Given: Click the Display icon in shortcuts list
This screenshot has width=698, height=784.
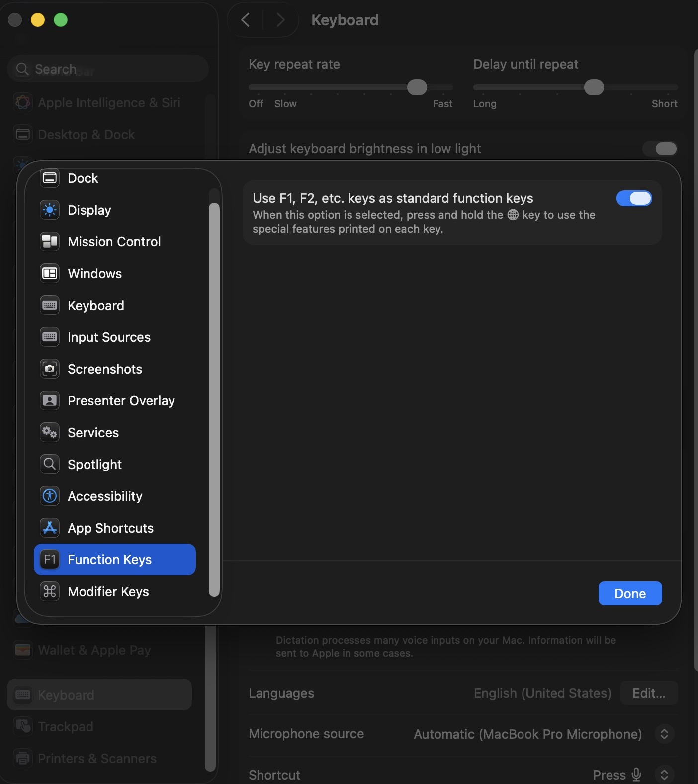Looking at the screenshot, I should tap(50, 210).
